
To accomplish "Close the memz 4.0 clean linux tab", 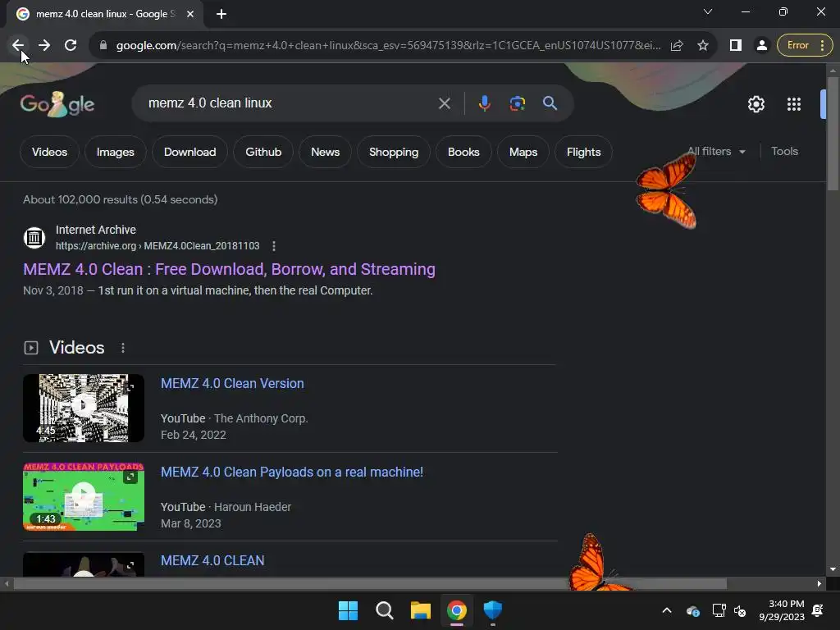I will coord(190,14).
